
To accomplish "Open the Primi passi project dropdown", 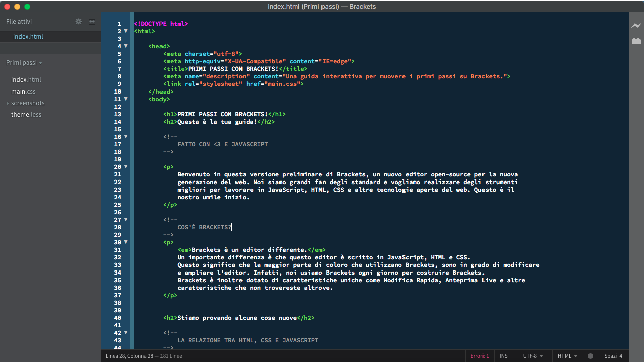I will [24, 63].
